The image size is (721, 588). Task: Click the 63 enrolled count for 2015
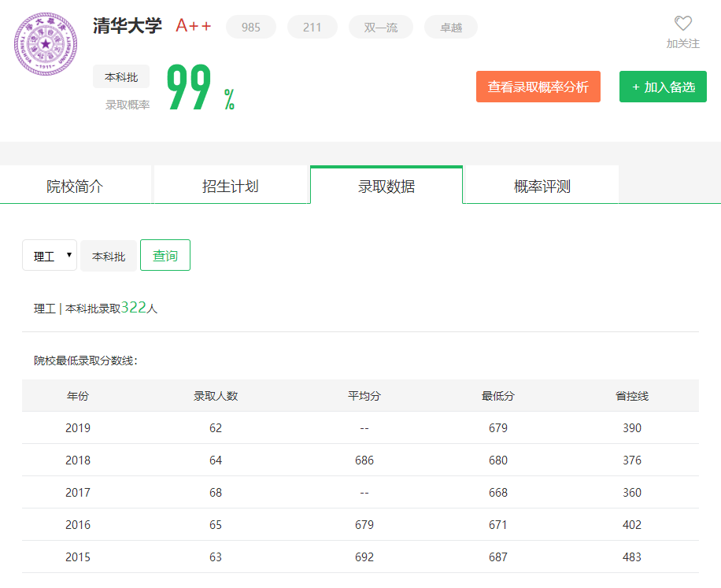pos(216,557)
